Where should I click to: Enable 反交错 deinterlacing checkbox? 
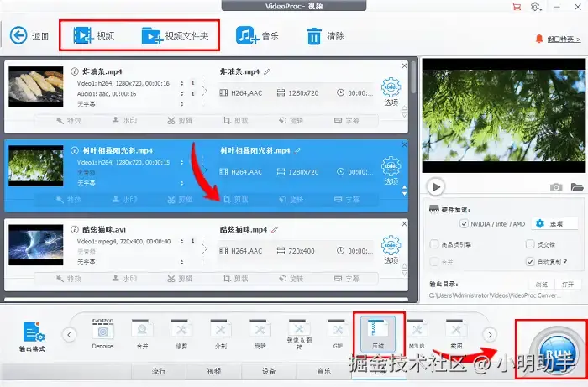[x=530, y=244]
